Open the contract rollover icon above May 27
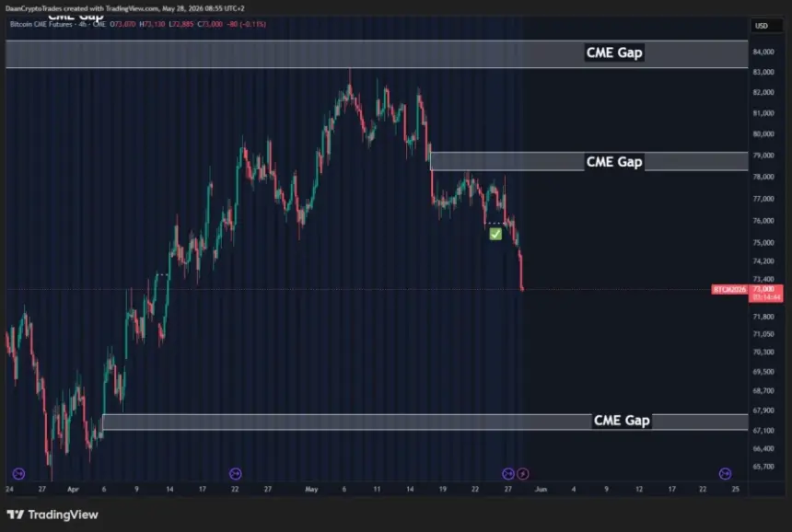The width and height of the screenshot is (792, 532). (508, 473)
